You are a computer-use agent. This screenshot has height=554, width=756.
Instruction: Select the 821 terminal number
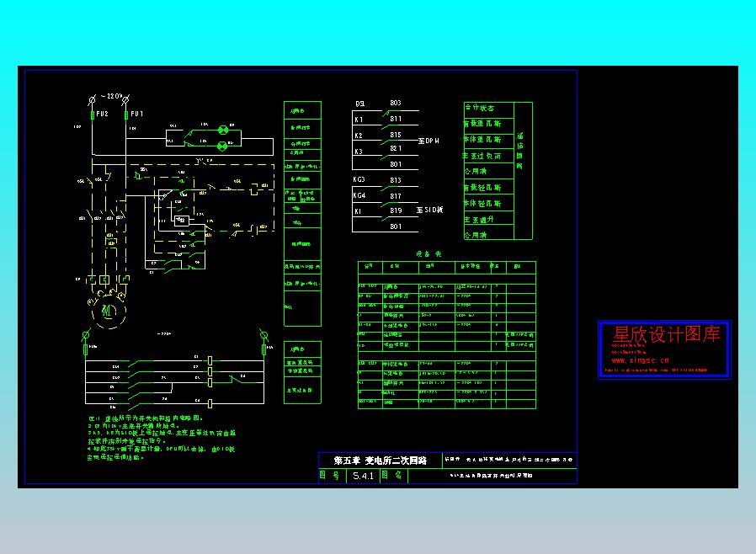[396, 148]
